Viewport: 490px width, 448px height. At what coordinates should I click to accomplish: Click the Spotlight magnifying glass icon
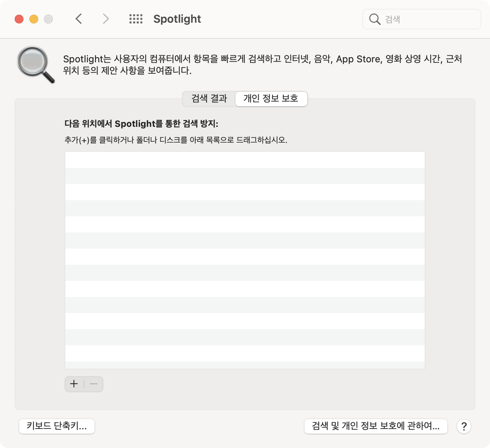point(36,65)
